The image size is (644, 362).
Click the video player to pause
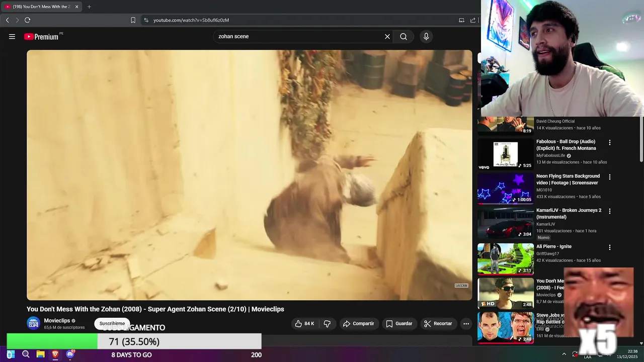(x=250, y=175)
